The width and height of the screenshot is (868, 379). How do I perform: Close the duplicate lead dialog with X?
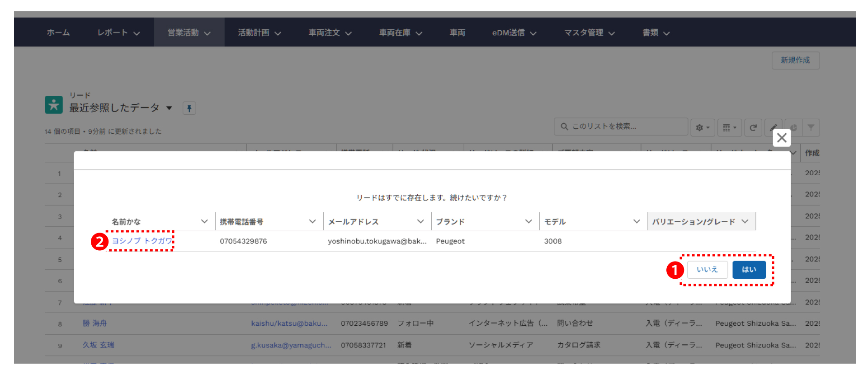point(782,138)
